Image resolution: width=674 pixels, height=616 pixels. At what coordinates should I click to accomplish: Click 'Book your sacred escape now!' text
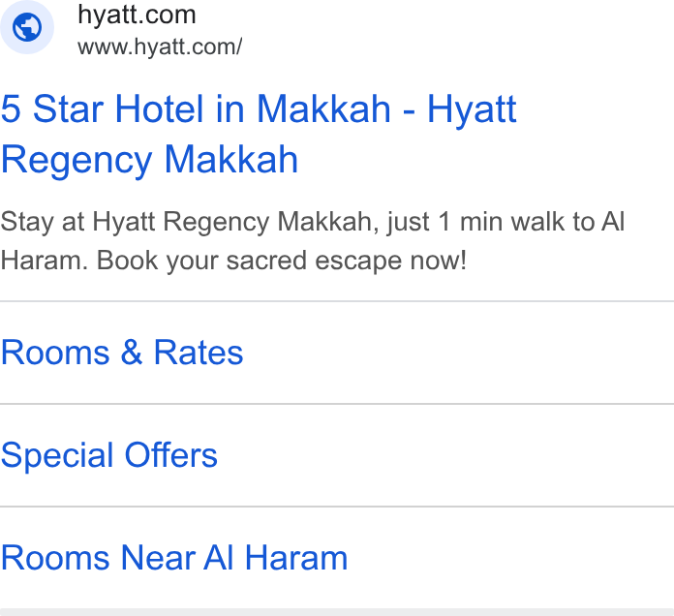point(282,261)
